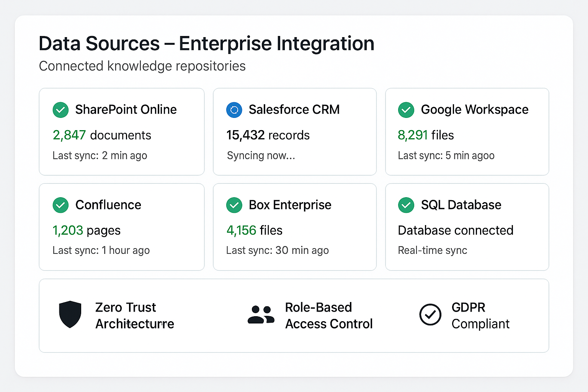
Task: Click the Database connected status text
Action: 456,230
